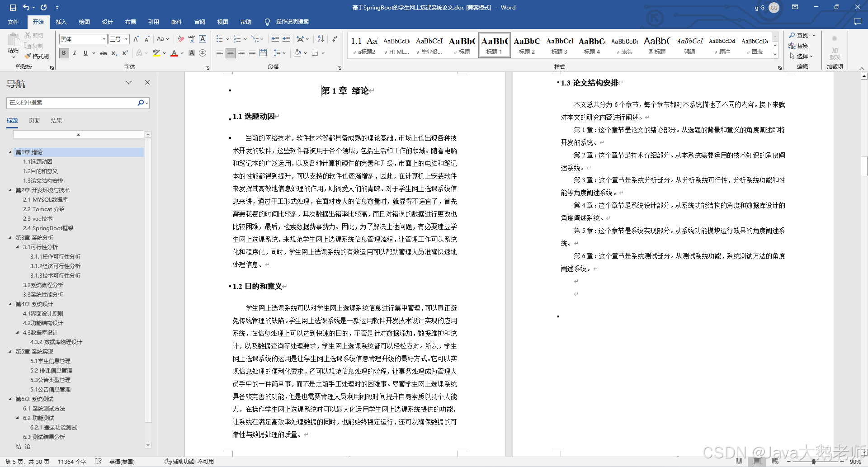Open word count (11364 个字) in status bar
Viewport: 868px width, 467px height.
pyautogui.click(x=72, y=462)
